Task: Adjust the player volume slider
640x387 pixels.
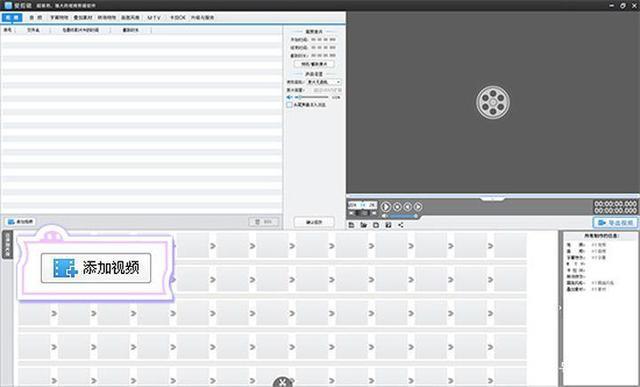Action: coord(402,216)
